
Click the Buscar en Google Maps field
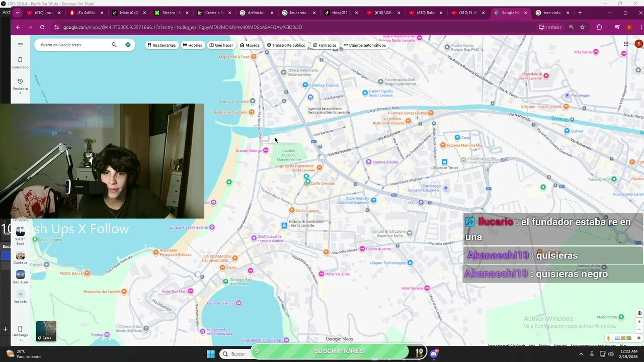(74, 45)
